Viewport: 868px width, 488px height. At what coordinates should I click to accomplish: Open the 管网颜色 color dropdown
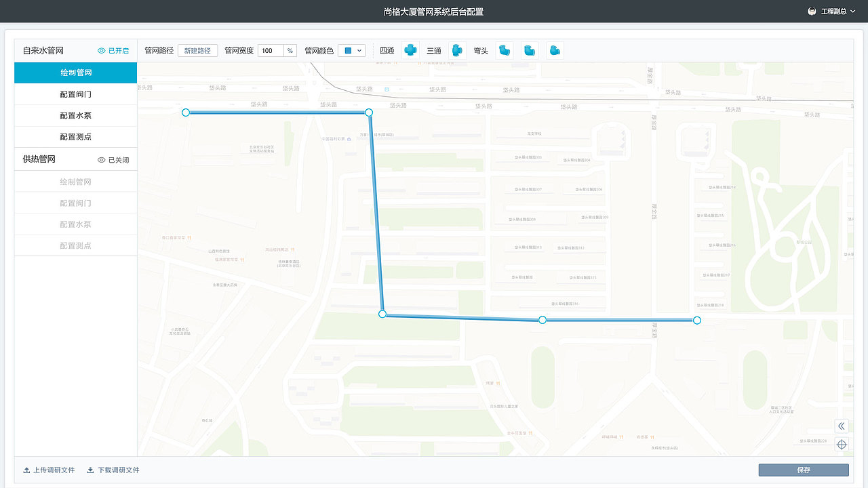click(352, 51)
